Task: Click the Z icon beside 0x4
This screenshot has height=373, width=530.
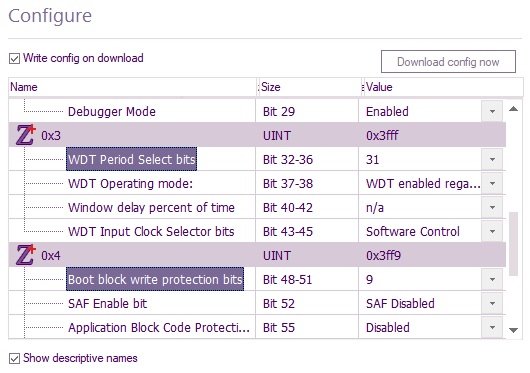Action: pos(26,255)
